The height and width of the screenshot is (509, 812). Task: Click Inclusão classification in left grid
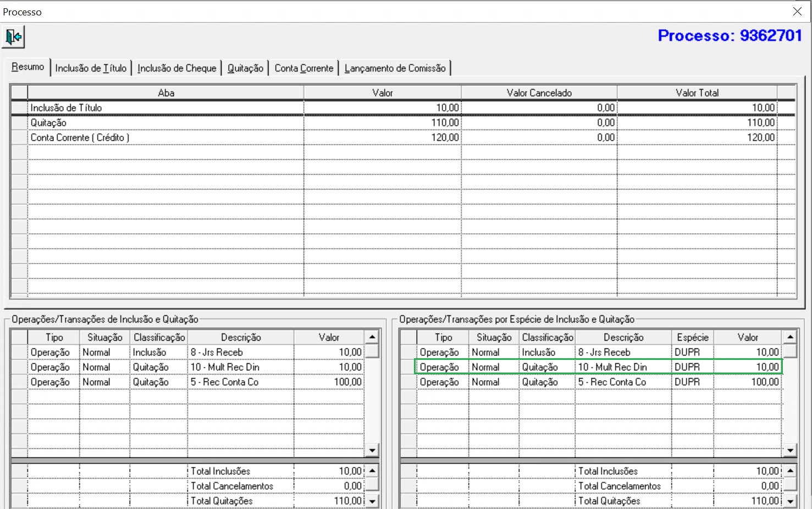(158, 352)
